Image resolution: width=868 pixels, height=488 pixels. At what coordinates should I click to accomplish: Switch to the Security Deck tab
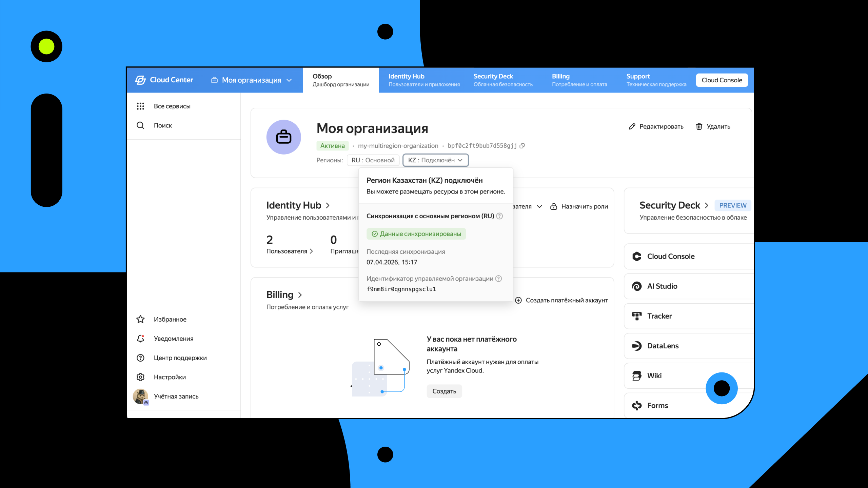click(503, 80)
